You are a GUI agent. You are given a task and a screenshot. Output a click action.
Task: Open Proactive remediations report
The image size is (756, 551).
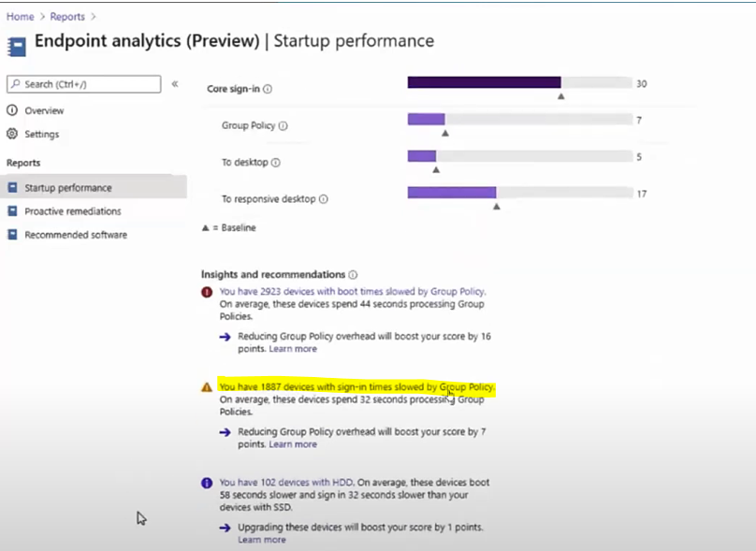click(72, 211)
